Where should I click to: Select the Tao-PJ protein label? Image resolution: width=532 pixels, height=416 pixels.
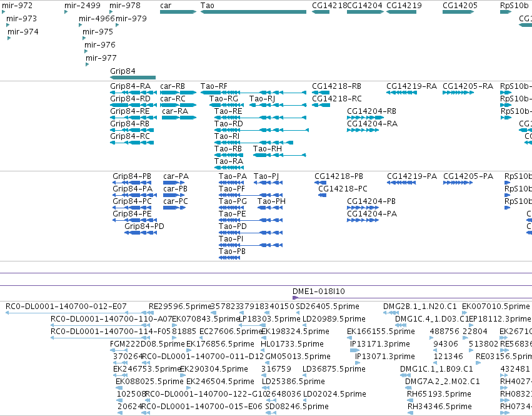pyautogui.click(x=266, y=176)
